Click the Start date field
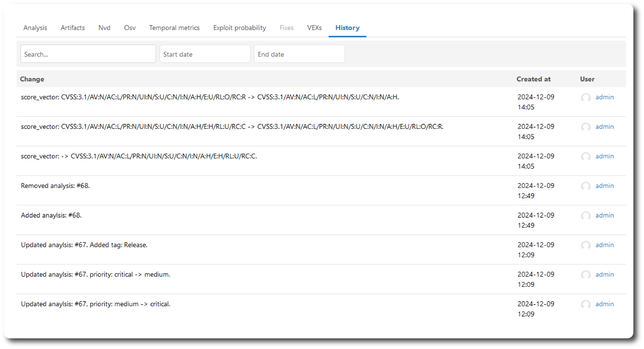The height and width of the screenshot is (349, 644). [205, 54]
